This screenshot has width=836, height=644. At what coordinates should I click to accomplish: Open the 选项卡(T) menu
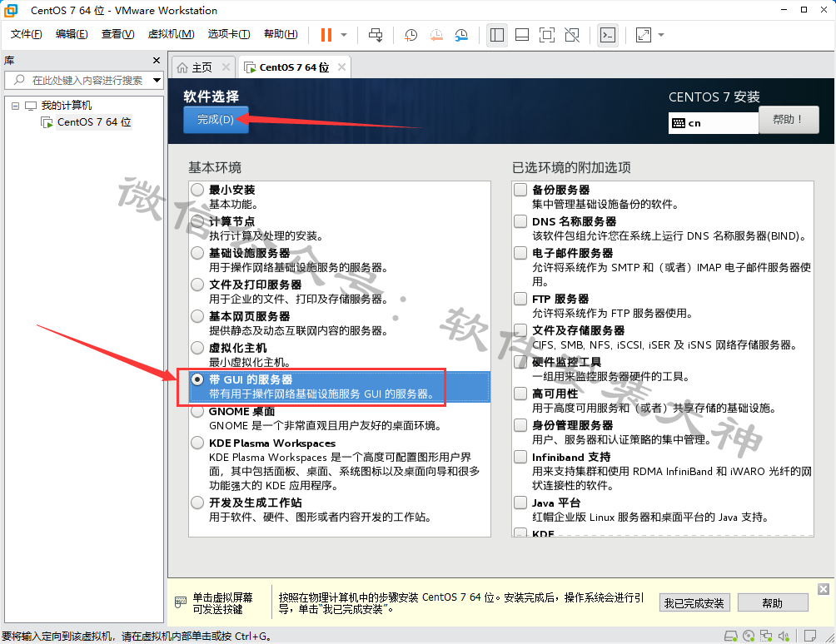tap(229, 34)
